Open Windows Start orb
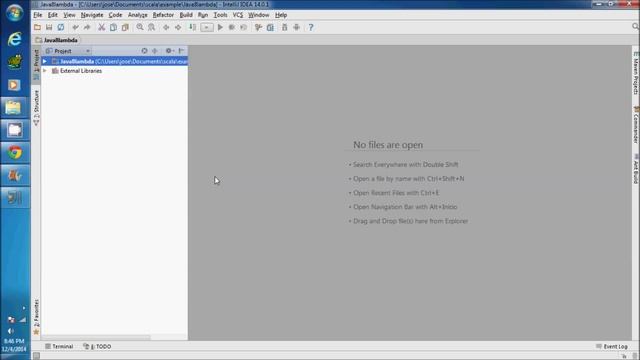This screenshot has width=640, height=360. pos(15,13)
